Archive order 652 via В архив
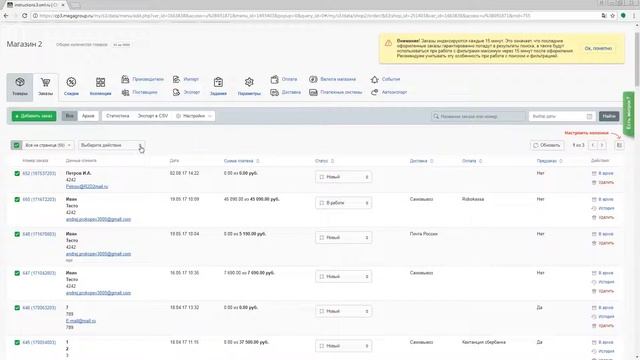This screenshot has height=360, width=640. pos(602,173)
